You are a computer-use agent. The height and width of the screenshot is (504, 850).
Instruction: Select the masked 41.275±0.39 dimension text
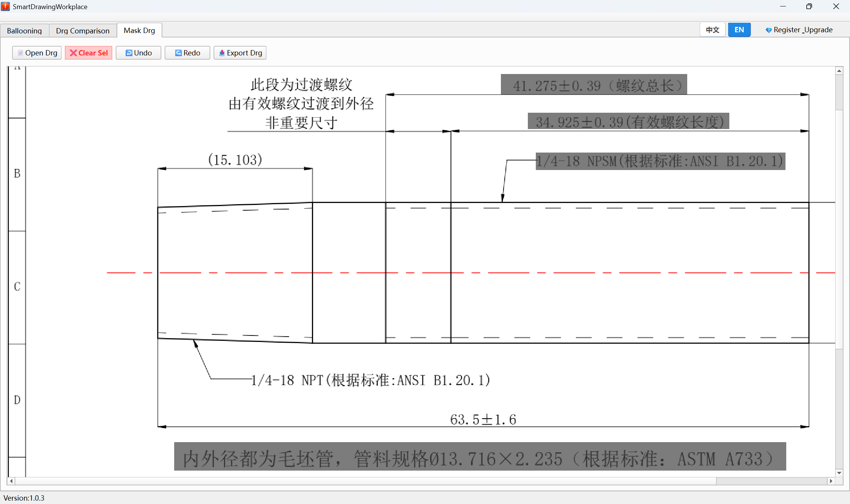(x=594, y=84)
